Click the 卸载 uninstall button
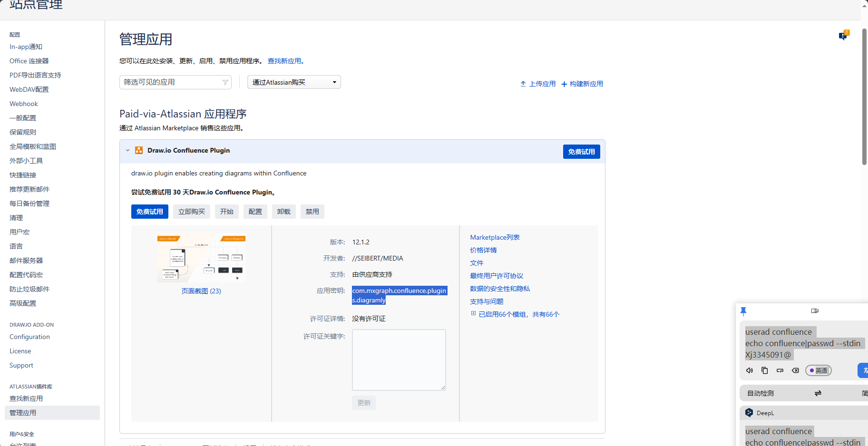868x446 pixels. (284, 212)
